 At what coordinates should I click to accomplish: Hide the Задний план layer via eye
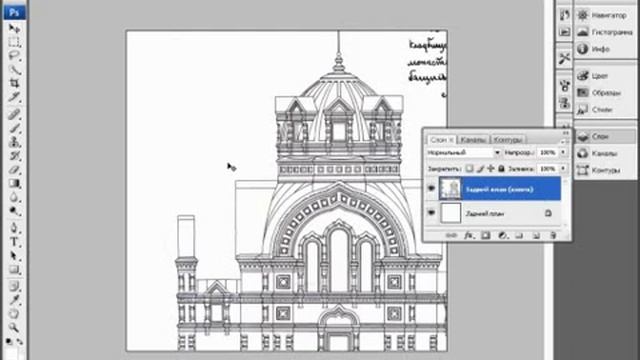coord(431,213)
